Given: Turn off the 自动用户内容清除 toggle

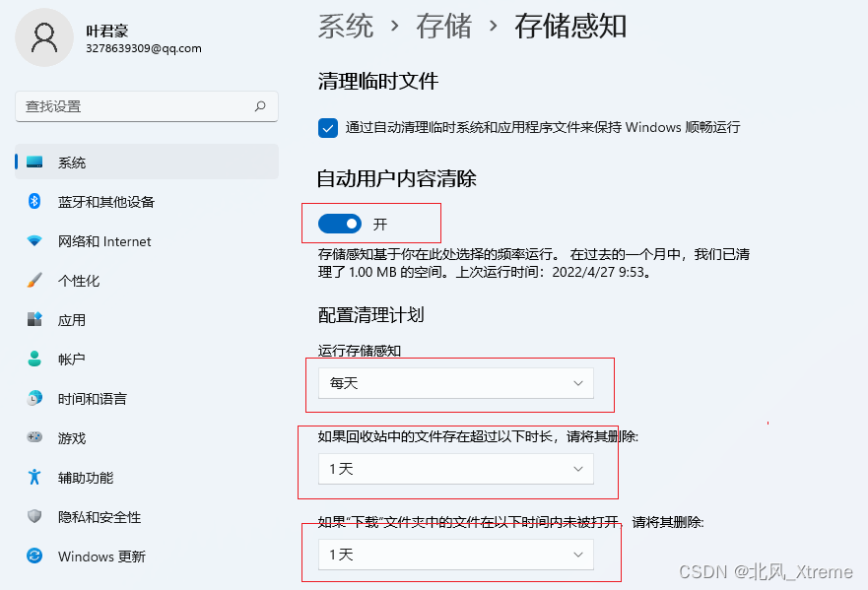Looking at the screenshot, I should coord(340,224).
